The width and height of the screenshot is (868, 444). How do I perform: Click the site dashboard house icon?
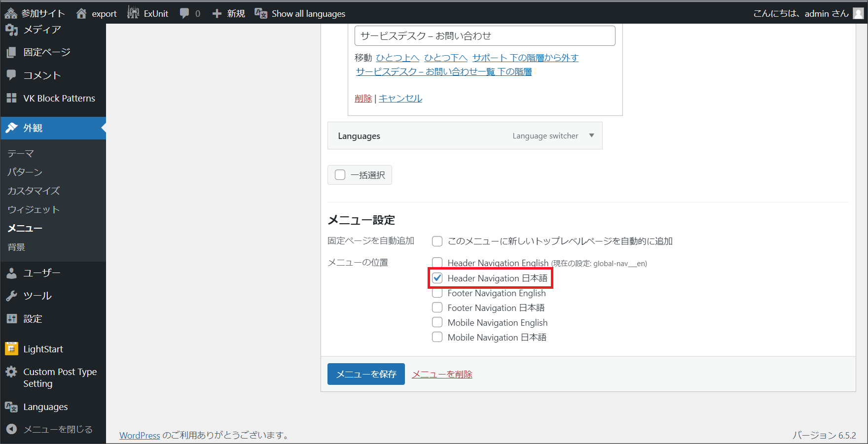(x=11, y=13)
